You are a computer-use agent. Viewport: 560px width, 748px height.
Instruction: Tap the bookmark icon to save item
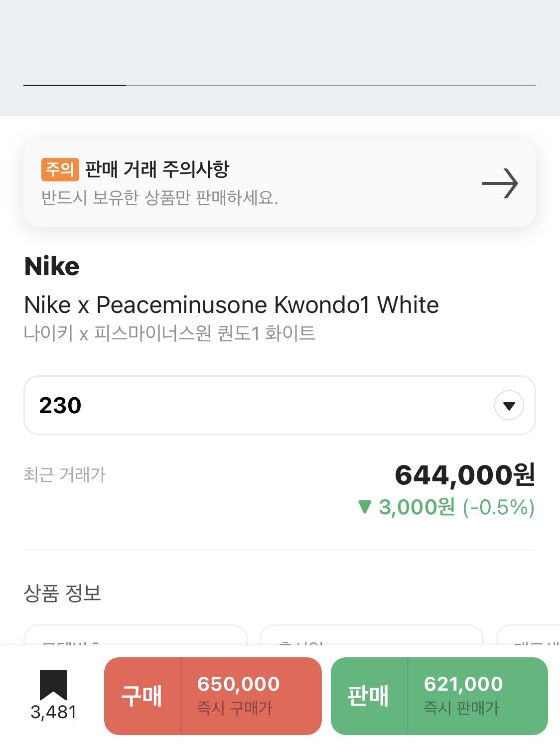click(x=53, y=685)
